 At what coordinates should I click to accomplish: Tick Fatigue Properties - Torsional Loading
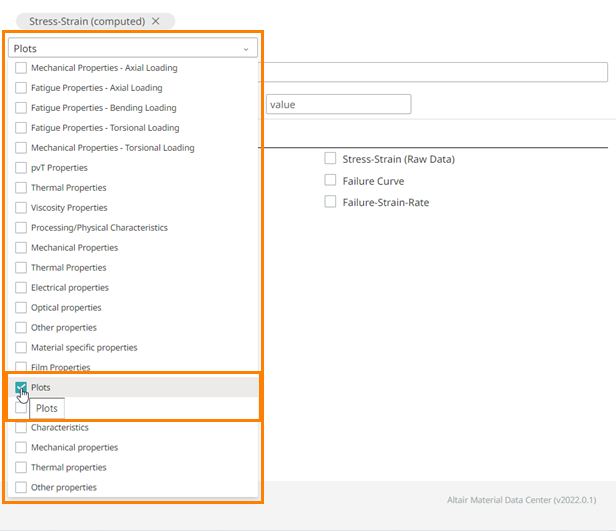point(21,128)
